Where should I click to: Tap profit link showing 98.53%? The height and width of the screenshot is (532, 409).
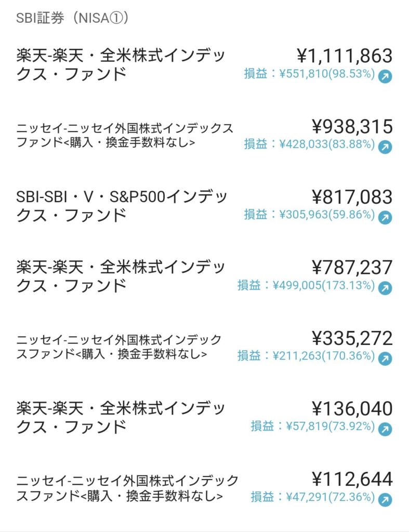coord(309,73)
